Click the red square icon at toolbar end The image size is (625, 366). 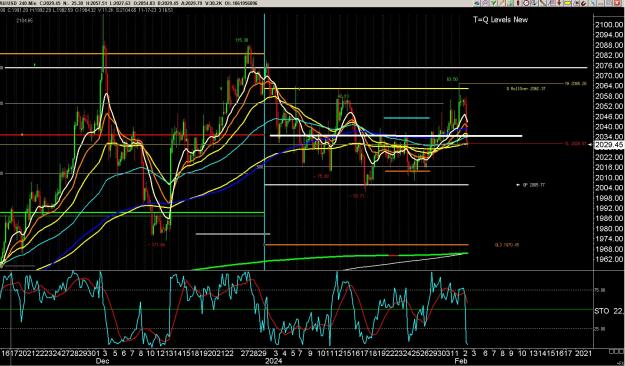tap(617, 3)
